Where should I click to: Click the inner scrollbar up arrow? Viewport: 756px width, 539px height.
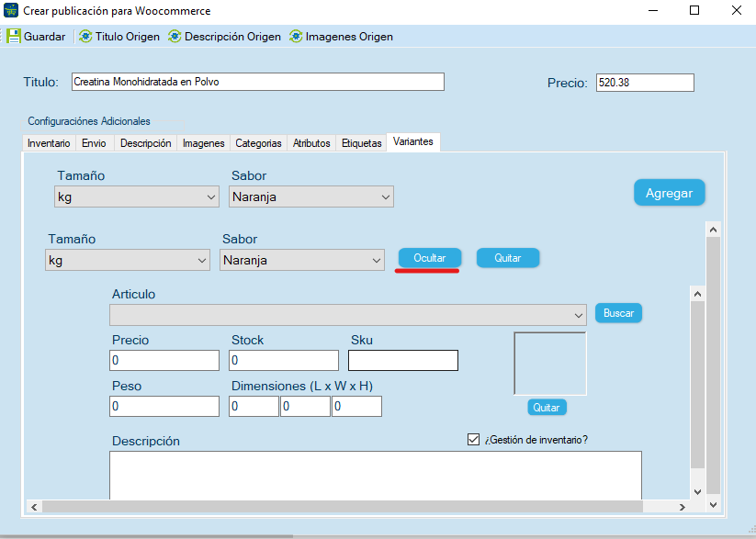tap(697, 294)
